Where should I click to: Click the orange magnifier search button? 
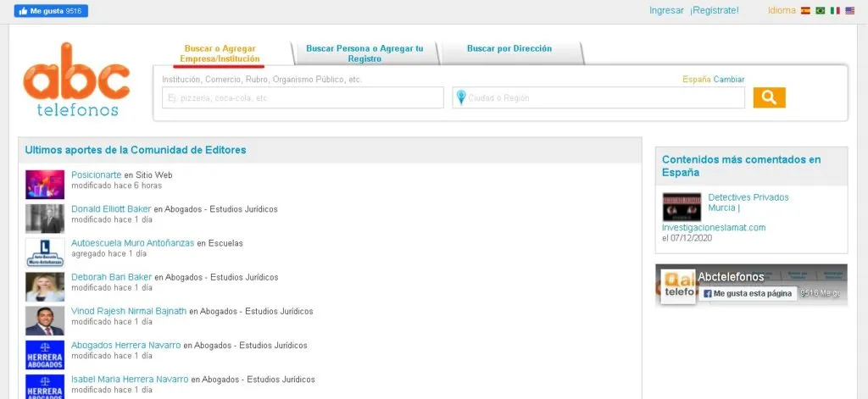(769, 97)
